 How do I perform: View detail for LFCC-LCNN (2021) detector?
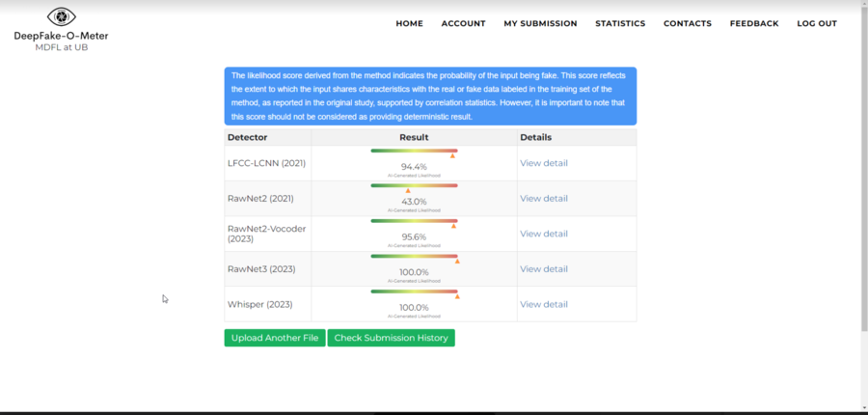pyautogui.click(x=544, y=163)
